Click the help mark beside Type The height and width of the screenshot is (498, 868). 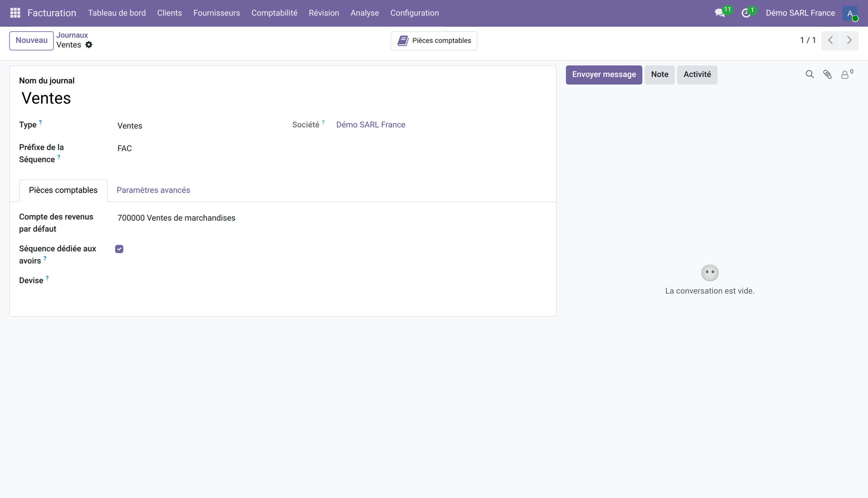pyautogui.click(x=40, y=122)
